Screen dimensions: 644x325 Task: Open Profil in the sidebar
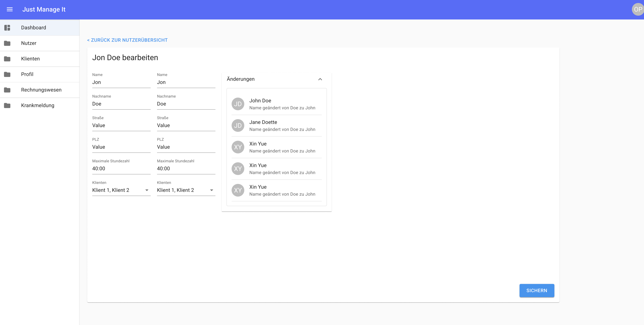27,74
